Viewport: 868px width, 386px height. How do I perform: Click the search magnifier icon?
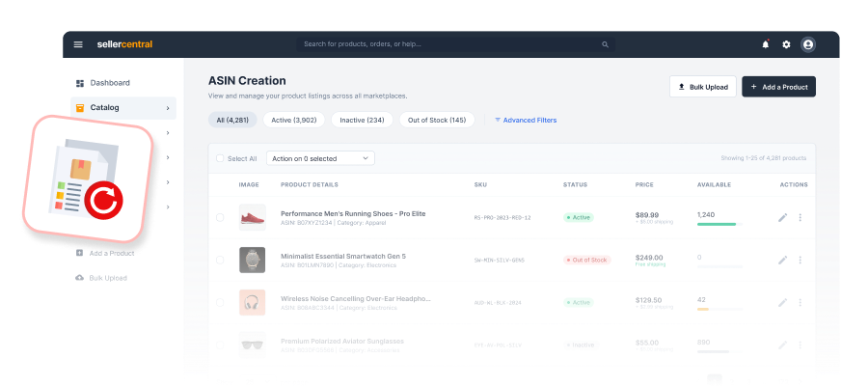pyautogui.click(x=605, y=44)
